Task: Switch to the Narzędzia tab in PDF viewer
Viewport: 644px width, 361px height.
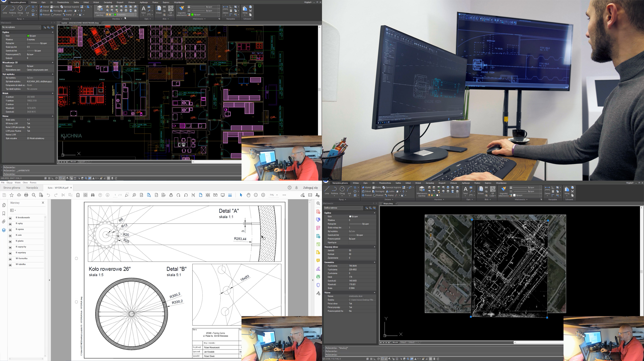Action: tap(32, 188)
